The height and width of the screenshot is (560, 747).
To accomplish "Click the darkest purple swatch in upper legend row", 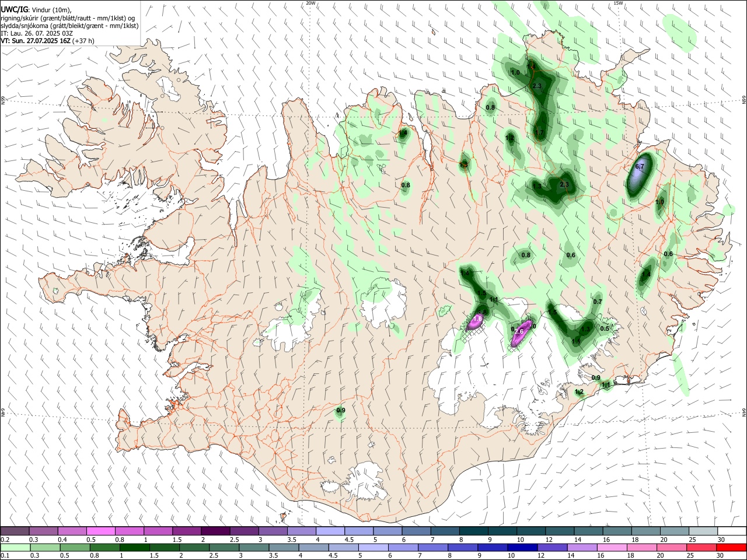I will (215, 531).
